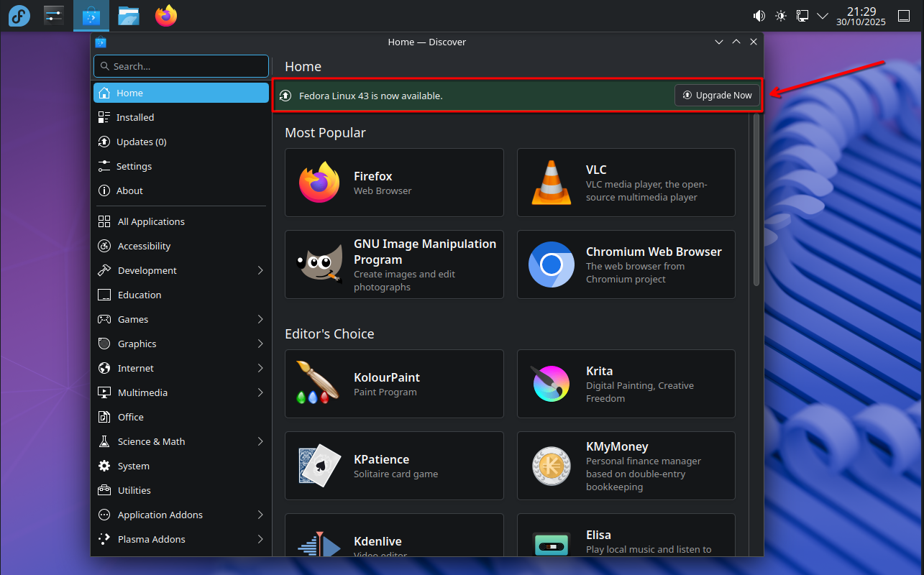This screenshot has height=575, width=924.
Task: Click inside the Search field
Action: (180, 65)
